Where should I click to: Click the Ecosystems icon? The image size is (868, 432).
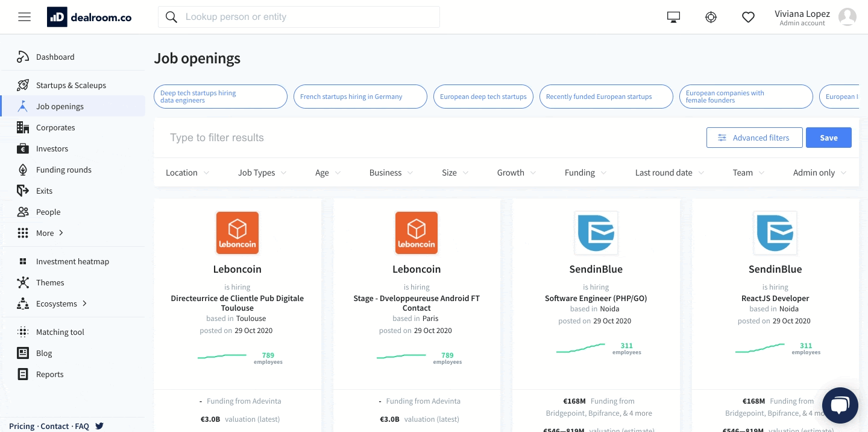(x=23, y=303)
